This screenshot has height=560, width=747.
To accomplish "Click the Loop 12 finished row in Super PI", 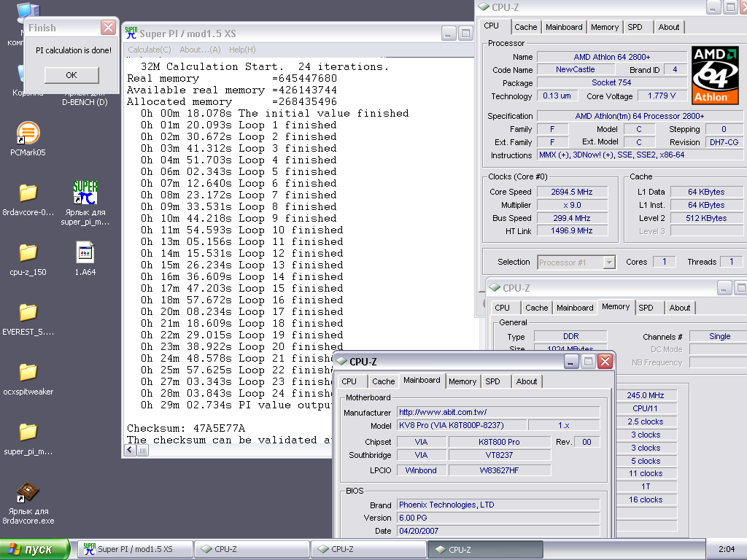I will coord(241,253).
